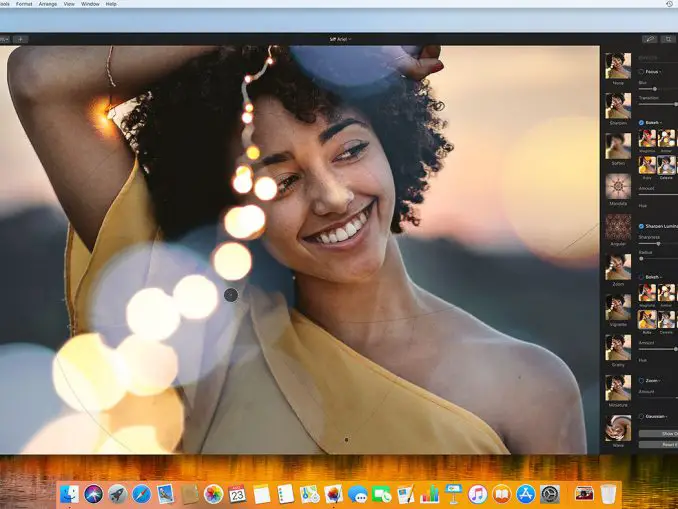Screen dimensions: 678x509
Task: Select the Mandala effect thumbnail
Action: (x=618, y=187)
